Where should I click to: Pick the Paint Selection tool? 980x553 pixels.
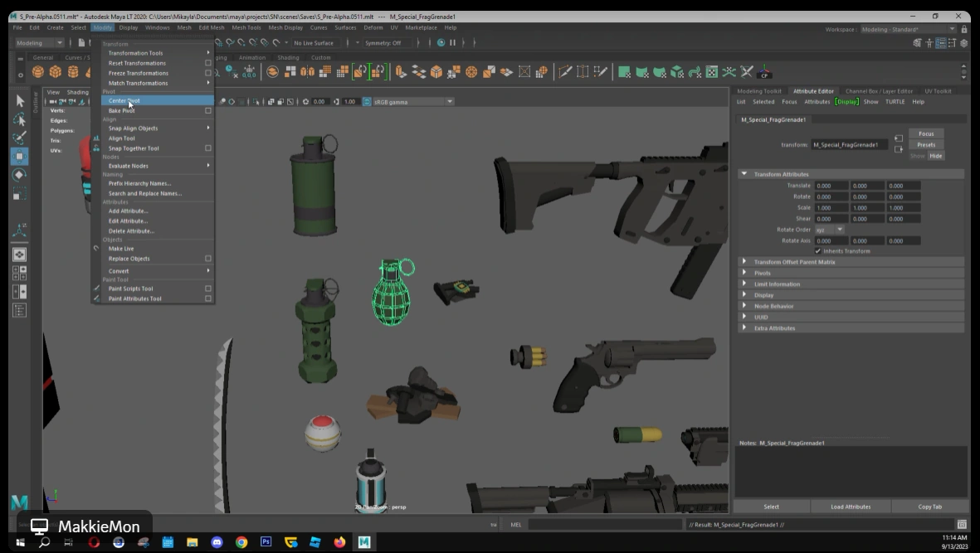click(20, 138)
